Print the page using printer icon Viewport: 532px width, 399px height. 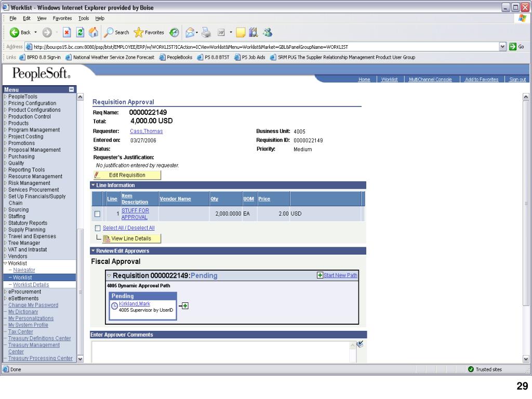[206, 33]
